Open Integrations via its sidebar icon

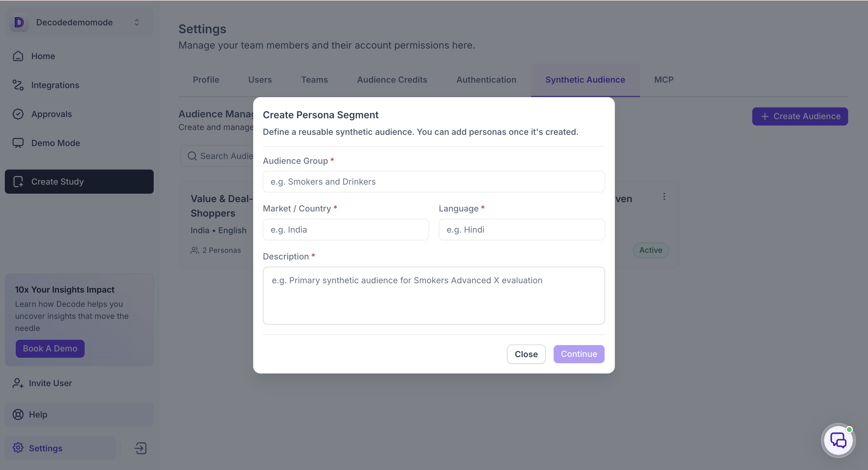(x=18, y=85)
